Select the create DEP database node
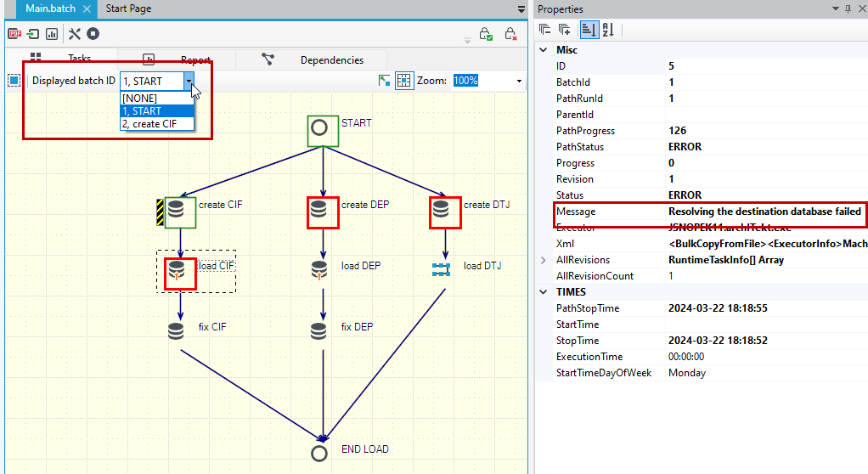 click(318, 209)
